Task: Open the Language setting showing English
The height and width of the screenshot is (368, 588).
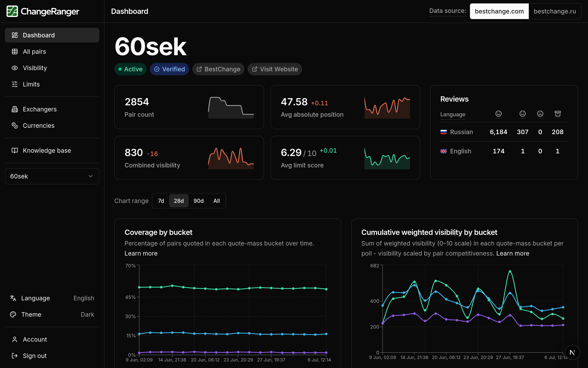Action: tap(52, 298)
